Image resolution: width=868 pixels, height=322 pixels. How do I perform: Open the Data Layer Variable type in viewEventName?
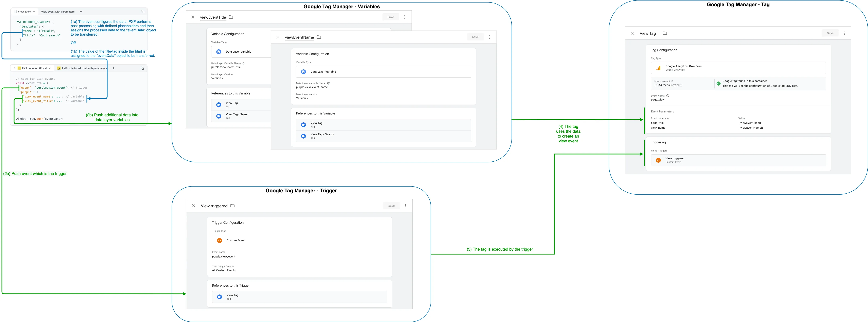(x=383, y=72)
